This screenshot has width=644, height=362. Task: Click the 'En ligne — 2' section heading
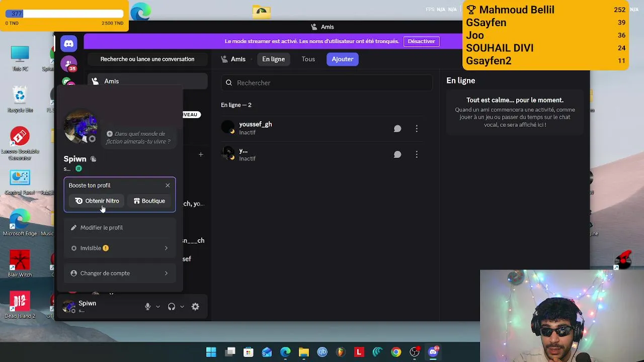(x=236, y=105)
